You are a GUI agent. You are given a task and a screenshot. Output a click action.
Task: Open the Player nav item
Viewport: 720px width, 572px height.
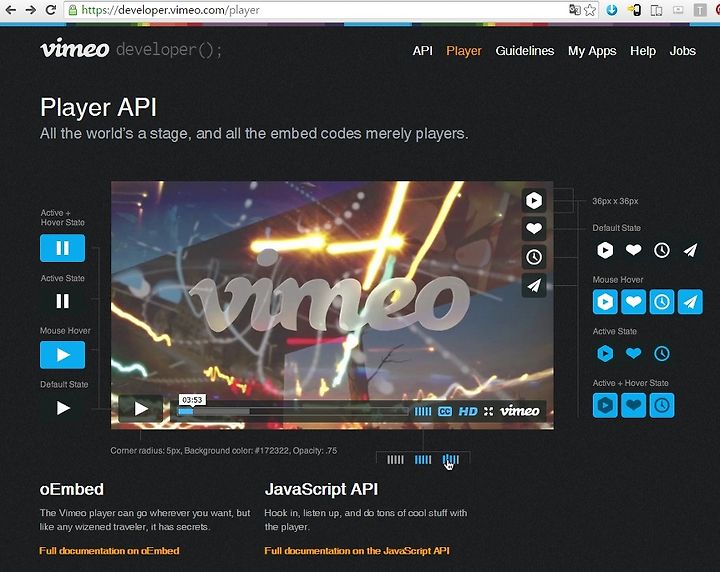pos(464,50)
